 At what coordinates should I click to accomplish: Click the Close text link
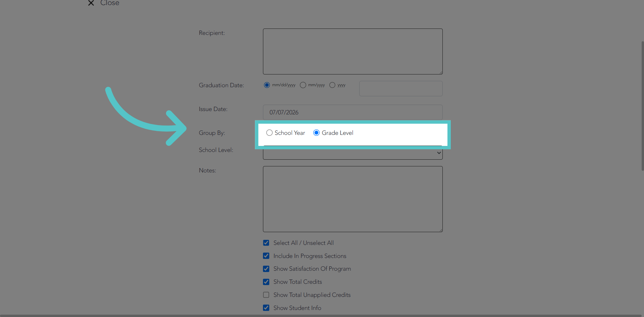(110, 3)
